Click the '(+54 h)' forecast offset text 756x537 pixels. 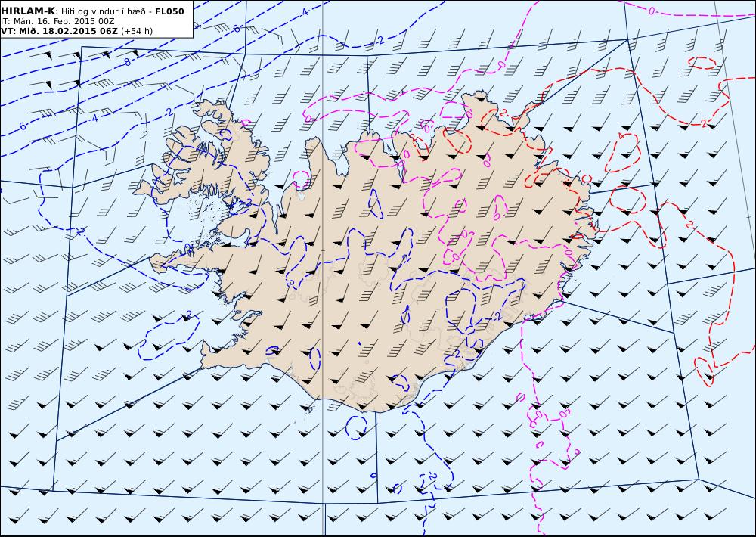coord(136,31)
